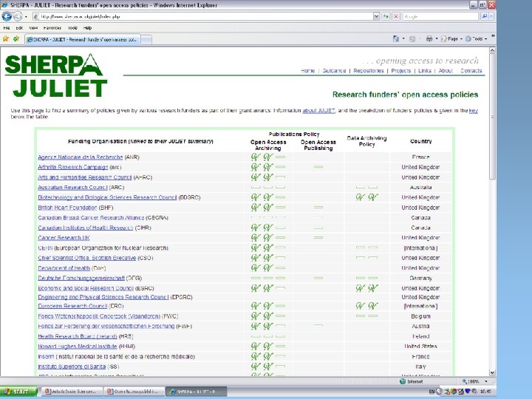Screen dimensions: 532x399
Task: Select SHERPA - JULIET taskbar button
Action: click(x=196, y=392)
